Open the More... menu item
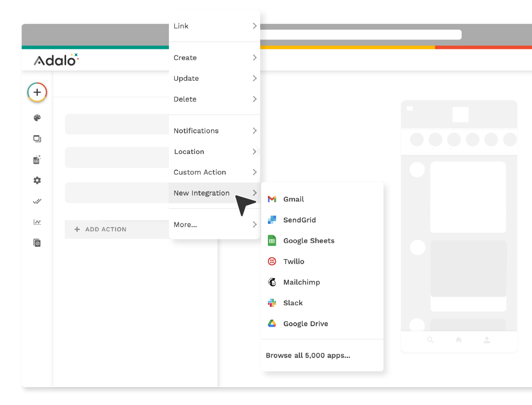Screen dimensions: 532x405 click(214, 224)
